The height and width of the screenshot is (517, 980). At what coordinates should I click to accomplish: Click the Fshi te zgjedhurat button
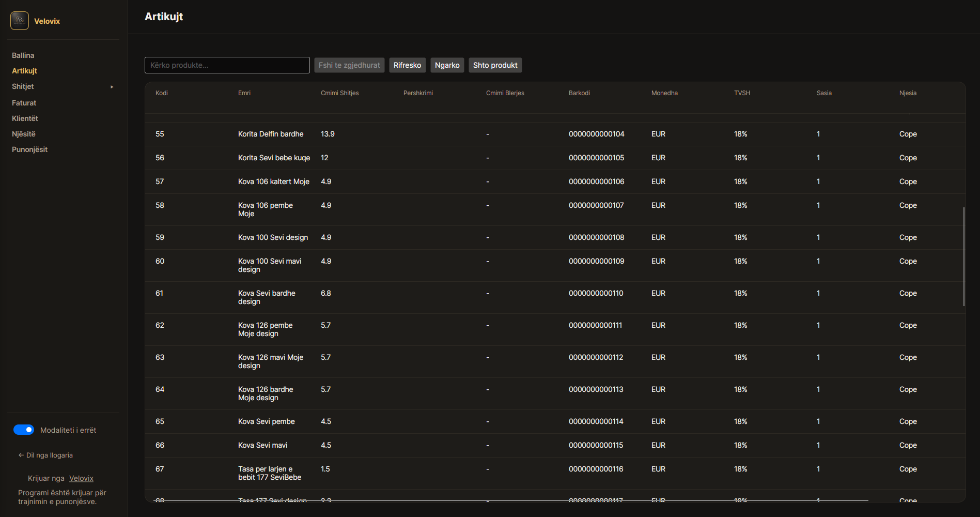(349, 65)
